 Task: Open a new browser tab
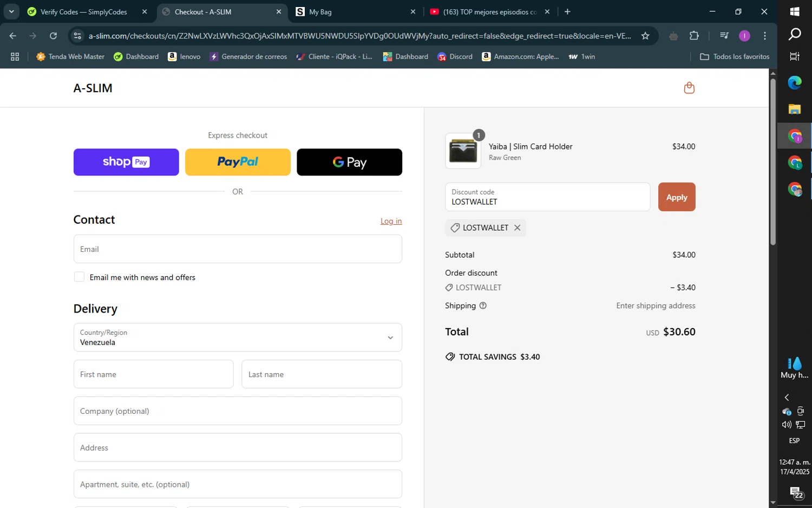point(567,11)
